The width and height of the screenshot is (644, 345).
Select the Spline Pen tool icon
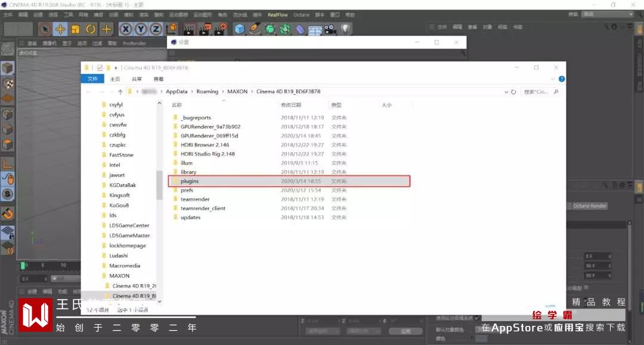click(x=255, y=29)
